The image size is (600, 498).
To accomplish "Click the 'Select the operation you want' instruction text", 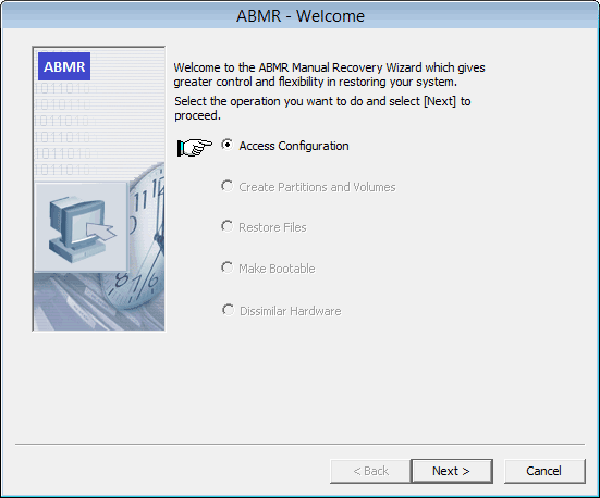I will coord(322,108).
